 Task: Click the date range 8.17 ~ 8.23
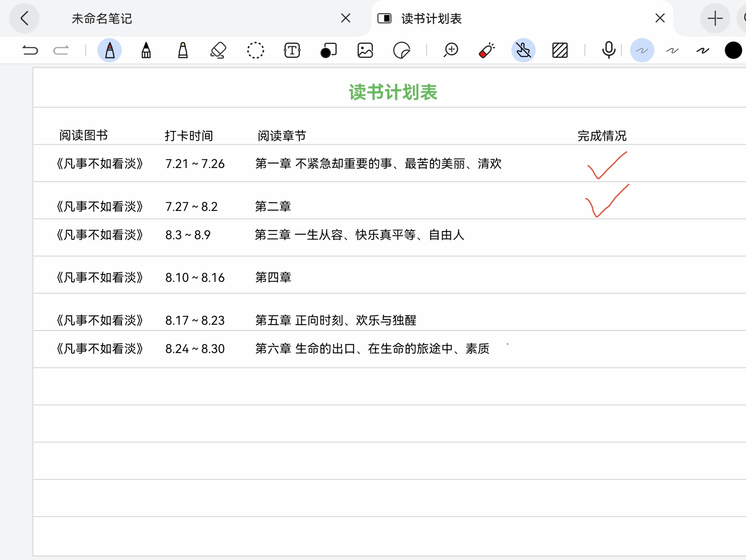click(195, 321)
